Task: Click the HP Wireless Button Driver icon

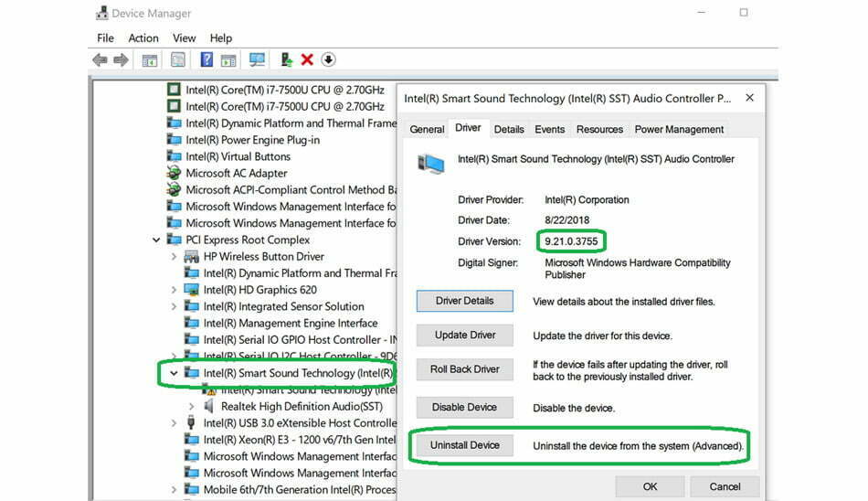Action: (x=192, y=257)
